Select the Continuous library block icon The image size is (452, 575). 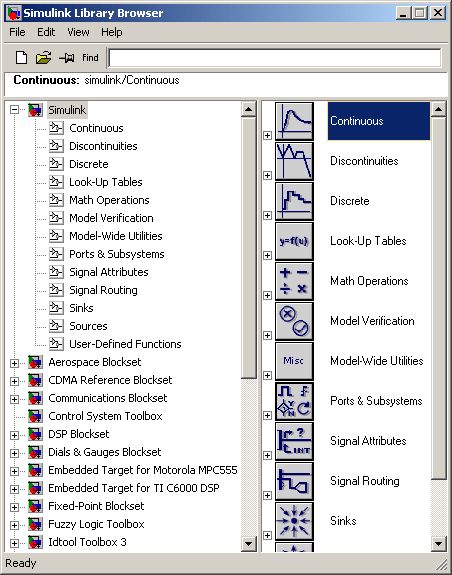tap(294, 121)
